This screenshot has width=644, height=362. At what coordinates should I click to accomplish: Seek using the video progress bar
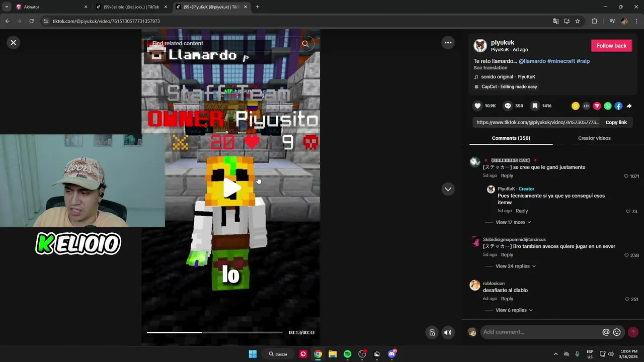(x=215, y=332)
